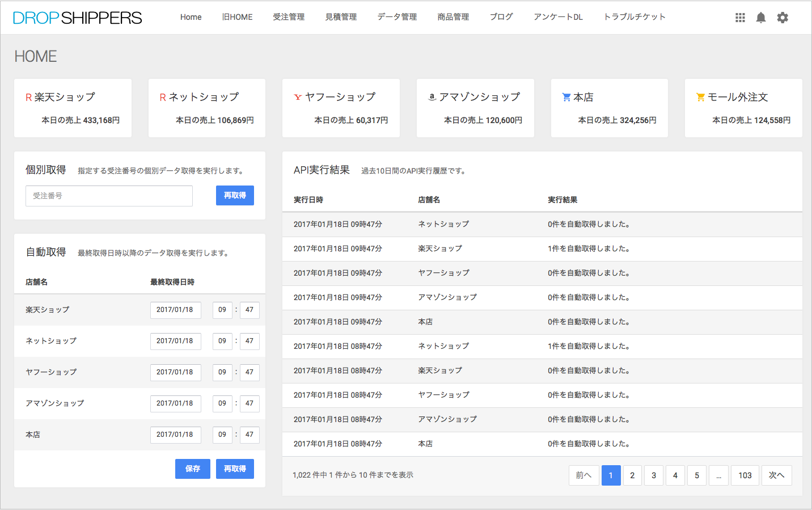Click the hour field for ネットショップ
The height and width of the screenshot is (510, 812).
[222, 342]
